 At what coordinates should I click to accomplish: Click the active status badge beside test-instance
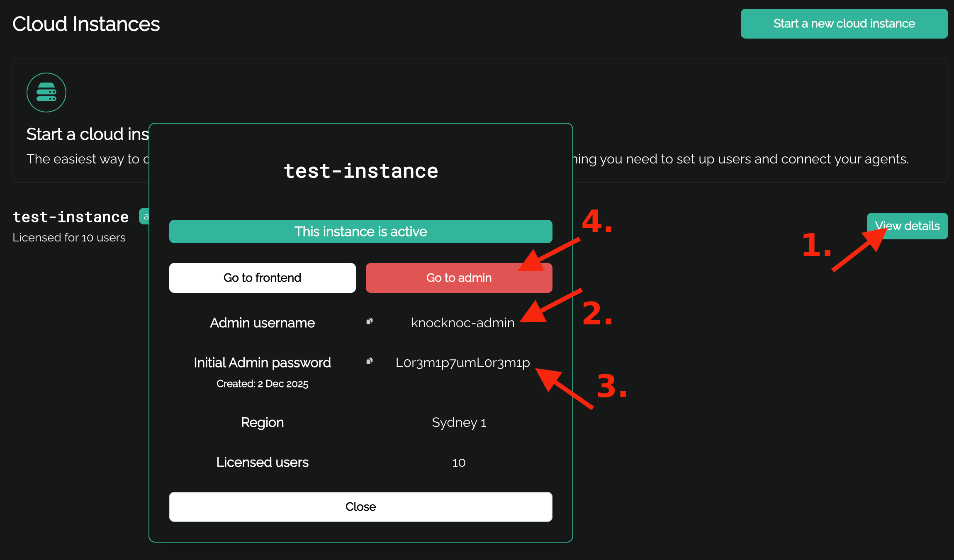pos(146,216)
